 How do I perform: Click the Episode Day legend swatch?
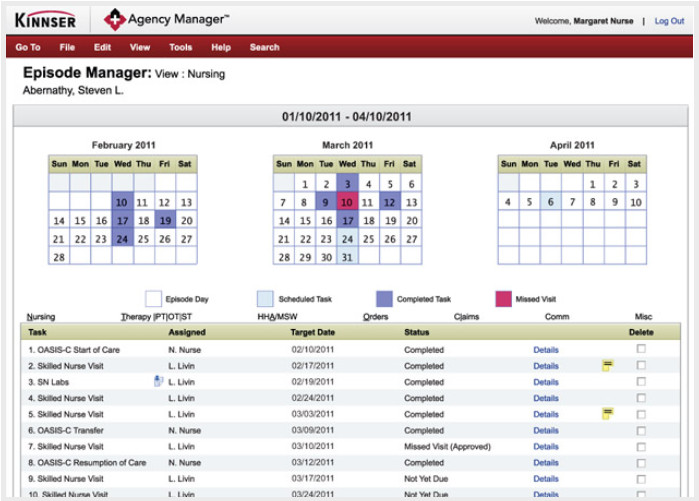(153, 299)
